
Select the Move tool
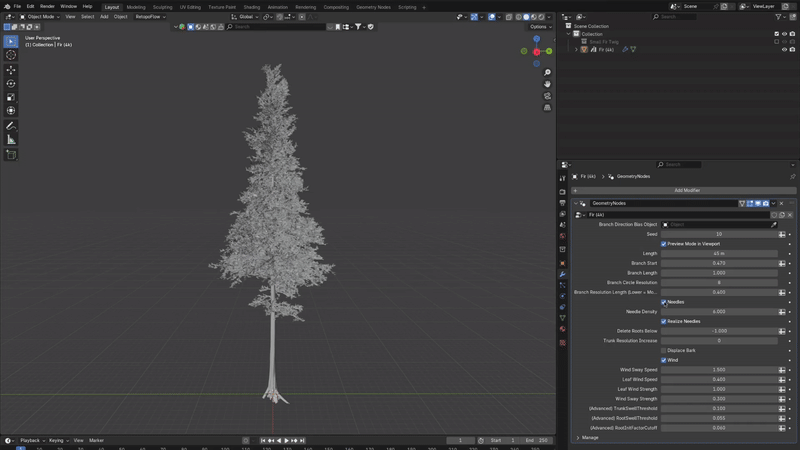pyautogui.click(x=11, y=70)
